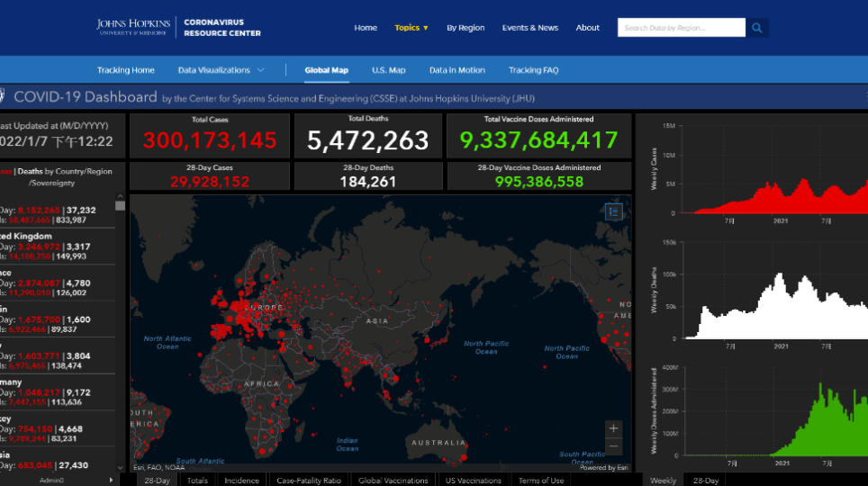Click the country list scrollbar thumb

[x=120, y=206]
